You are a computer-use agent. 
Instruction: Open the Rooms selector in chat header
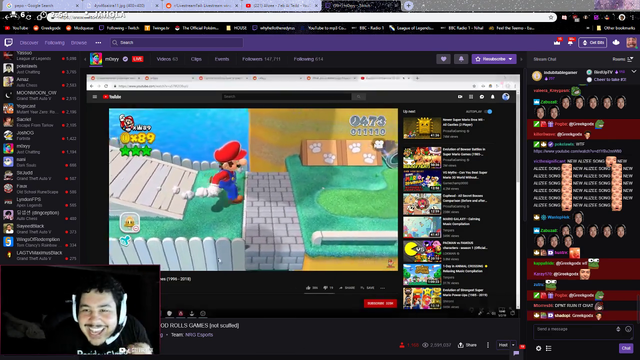pos(623,59)
